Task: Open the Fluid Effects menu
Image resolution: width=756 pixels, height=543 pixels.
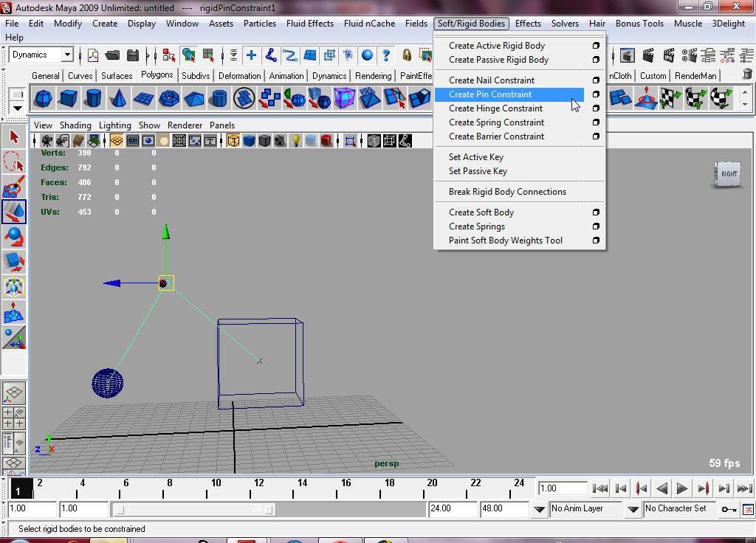Action: point(309,23)
